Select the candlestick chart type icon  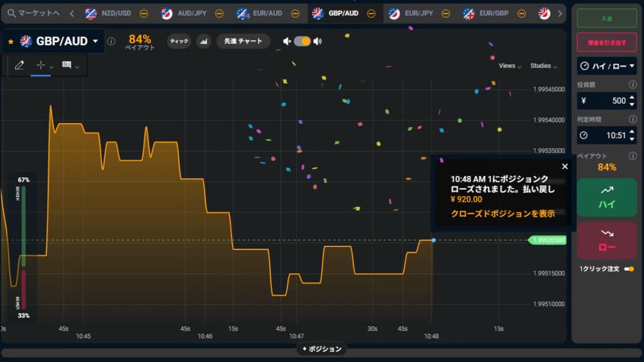click(204, 40)
